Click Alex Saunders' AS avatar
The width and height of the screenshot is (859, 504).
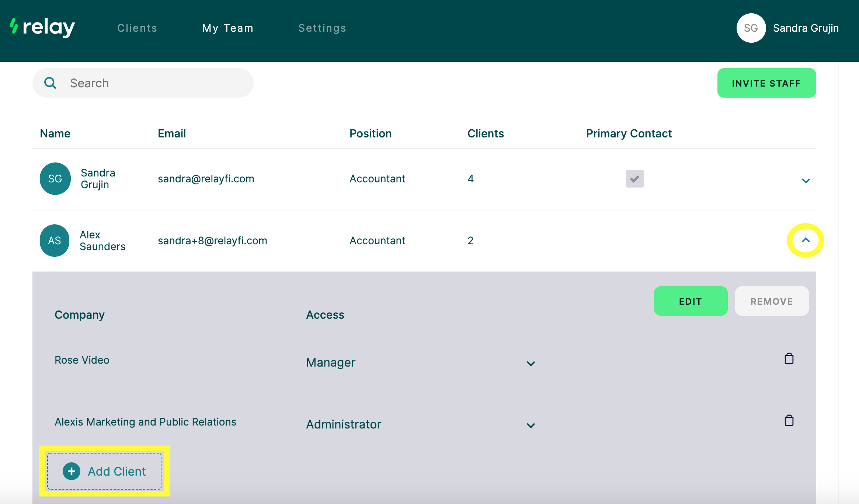click(55, 241)
